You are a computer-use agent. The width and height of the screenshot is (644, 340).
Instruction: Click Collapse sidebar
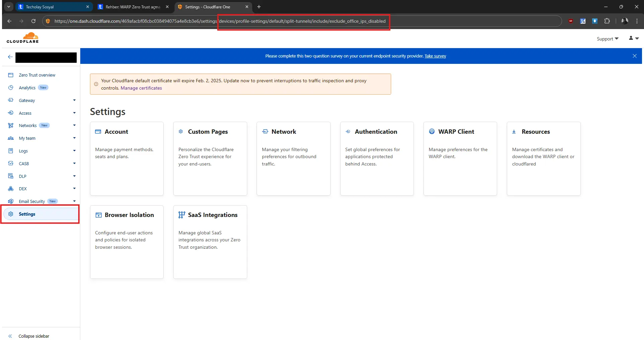coord(34,336)
